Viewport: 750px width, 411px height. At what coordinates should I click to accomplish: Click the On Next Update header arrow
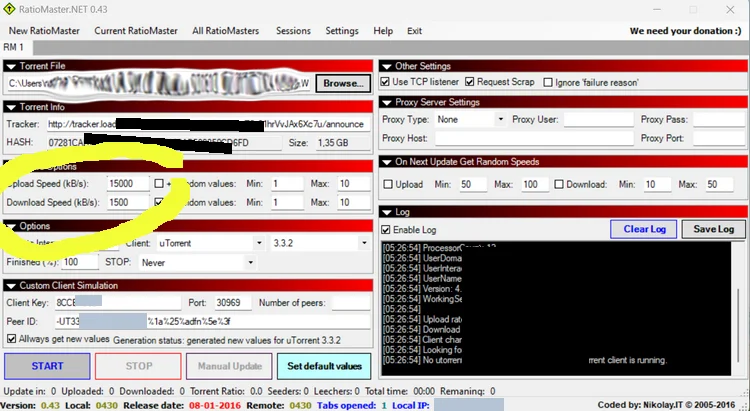pos(387,162)
